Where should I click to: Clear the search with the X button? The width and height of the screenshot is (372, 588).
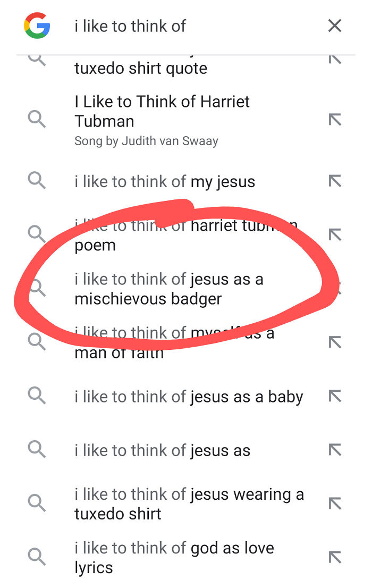[334, 26]
